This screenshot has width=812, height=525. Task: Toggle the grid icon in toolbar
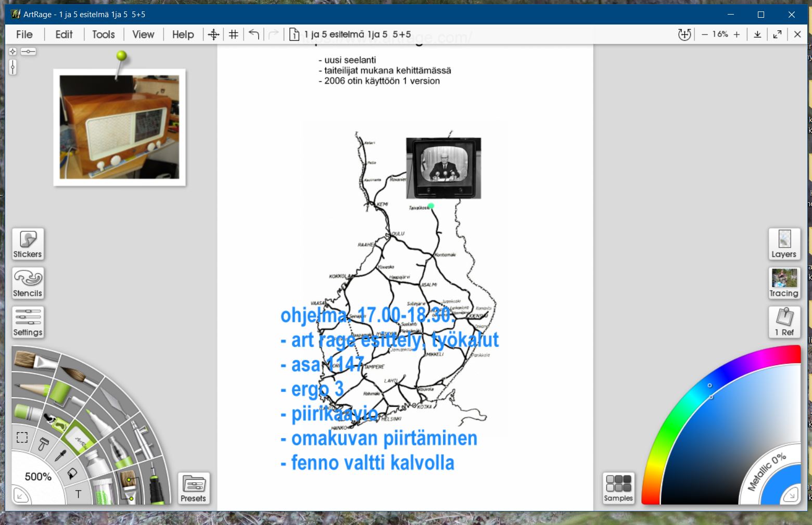pos(234,34)
